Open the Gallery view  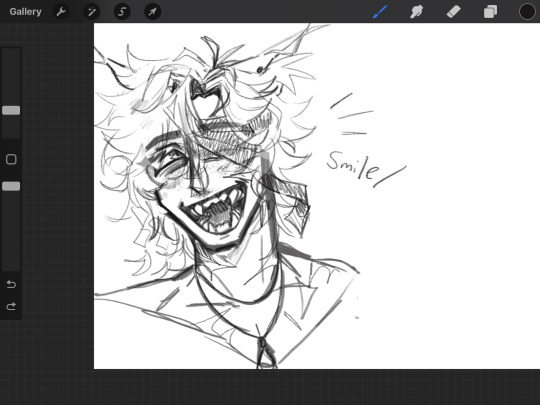[x=25, y=12]
